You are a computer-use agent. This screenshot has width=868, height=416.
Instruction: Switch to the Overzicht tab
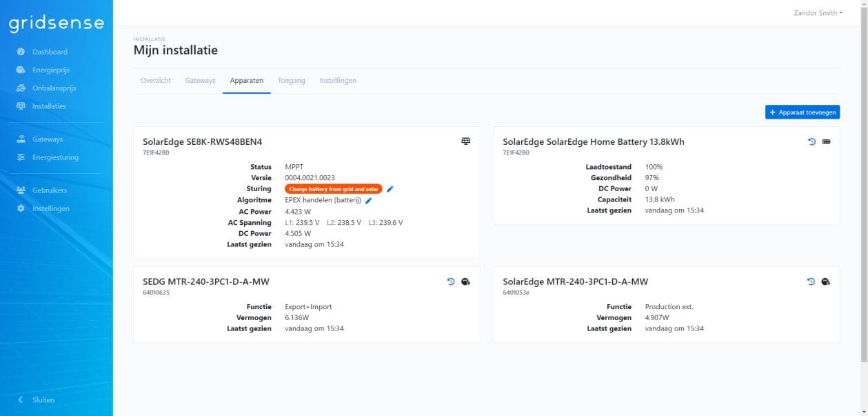(156, 81)
